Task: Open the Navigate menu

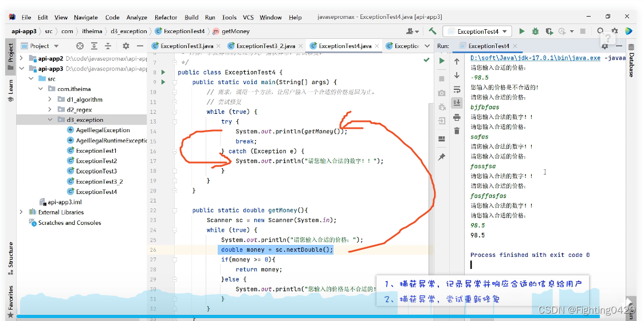Action: pyautogui.click(x=86, y=17)
